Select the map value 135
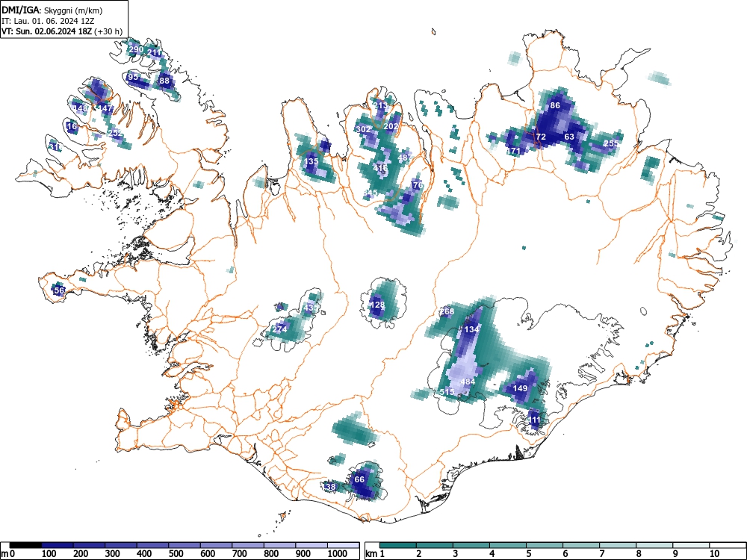Screen dimensions: 747x560 (311, 161)
